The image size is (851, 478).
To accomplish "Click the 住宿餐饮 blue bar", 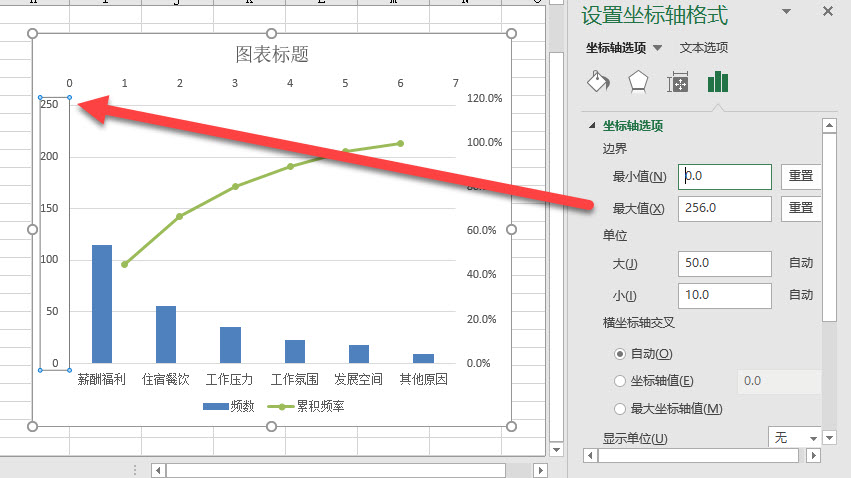I will tap(166, 334).
